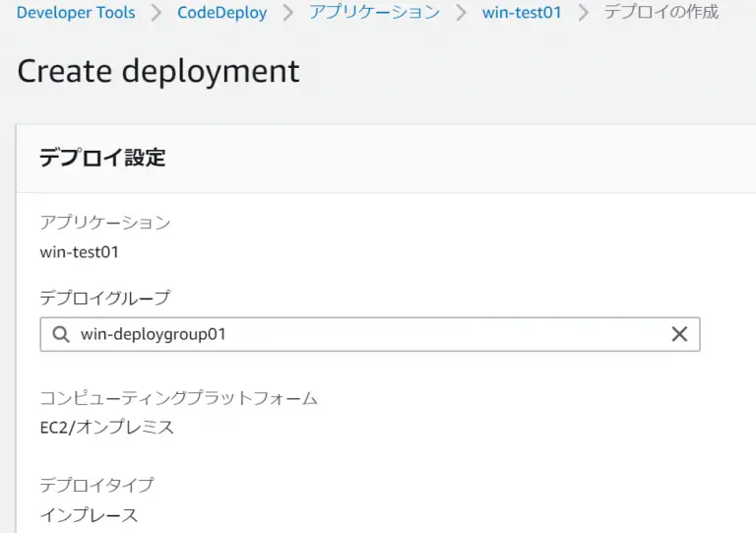Click the EC2/オンプレミス platform value

click(106, 428)
